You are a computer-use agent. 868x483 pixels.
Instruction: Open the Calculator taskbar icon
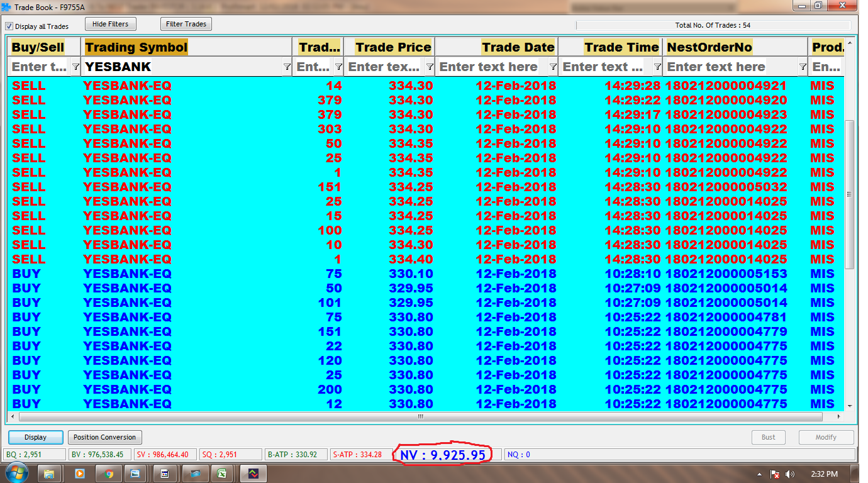[165, 474]
